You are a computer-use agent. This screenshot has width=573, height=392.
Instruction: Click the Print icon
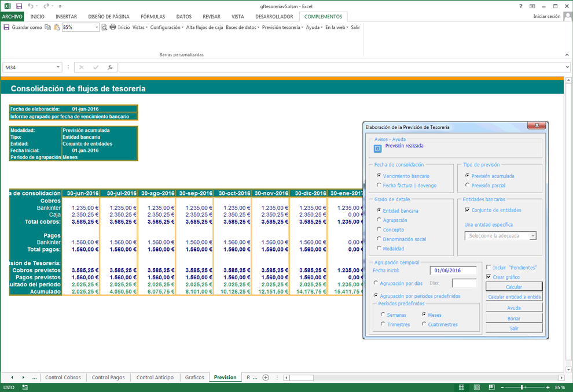click(x=112, y=27)
